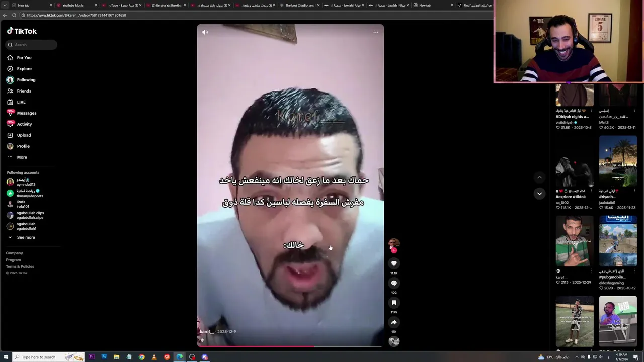Open the k9nt3 video thumbnail

(x=618, y=96)
